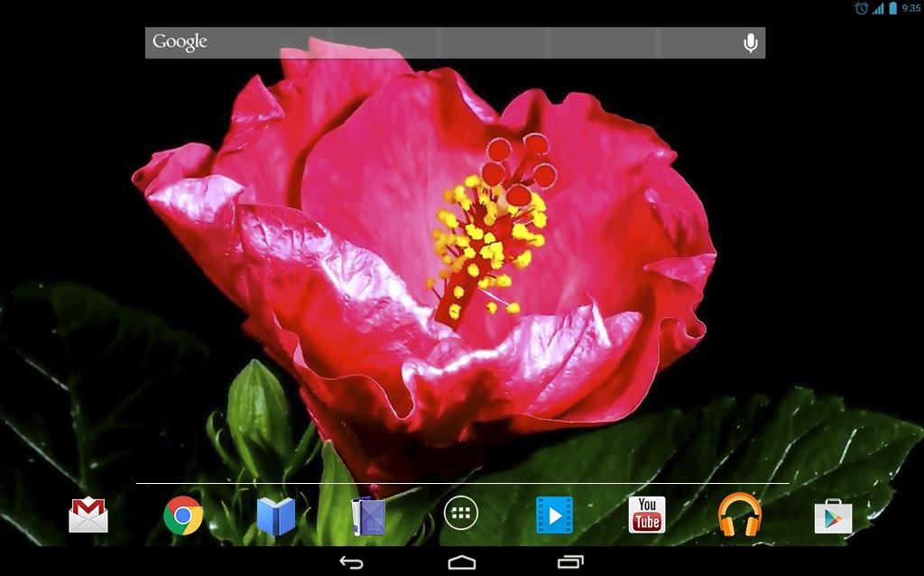Show the recent apps list

point(570,562)
